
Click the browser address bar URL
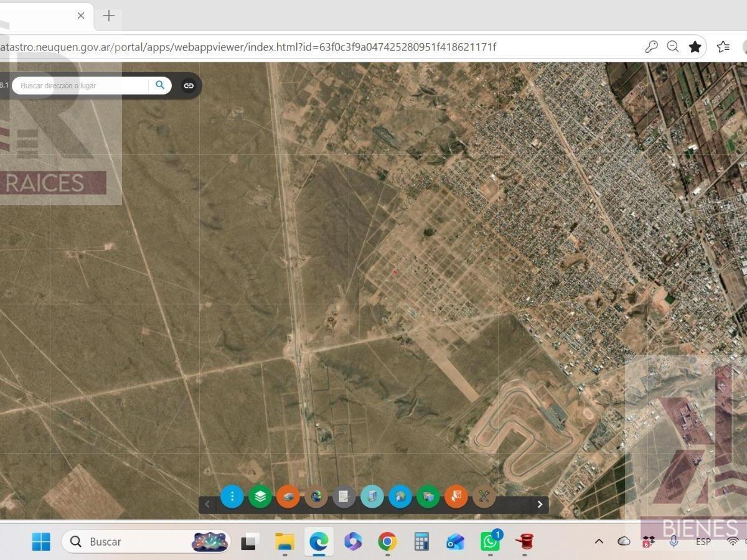tap(248, 47)
